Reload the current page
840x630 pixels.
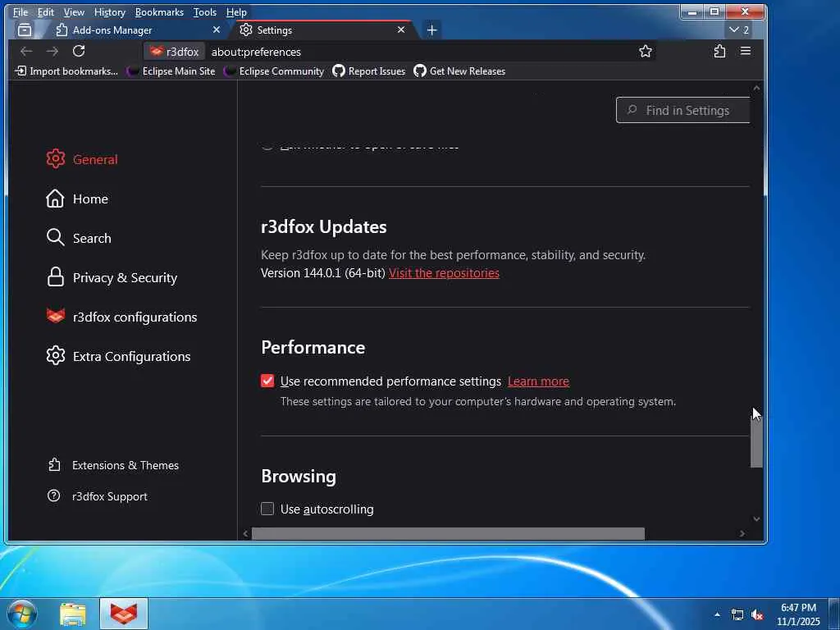[79, 52]
